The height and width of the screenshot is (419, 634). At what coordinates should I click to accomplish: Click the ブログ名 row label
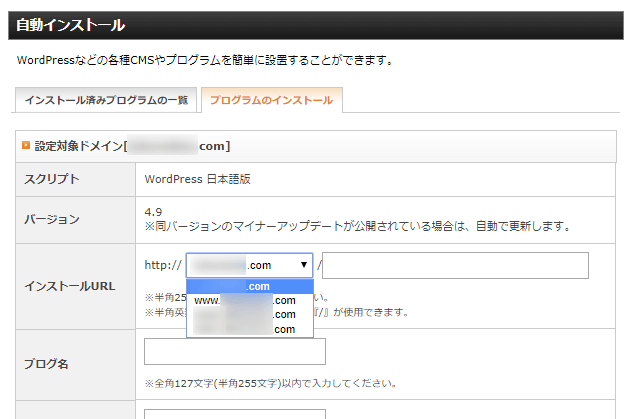click(48, 364)
